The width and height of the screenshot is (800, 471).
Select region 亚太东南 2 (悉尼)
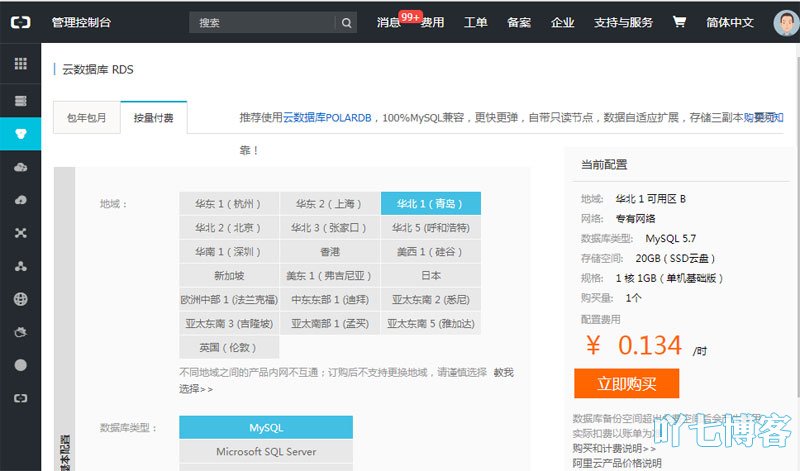(431, 300)
